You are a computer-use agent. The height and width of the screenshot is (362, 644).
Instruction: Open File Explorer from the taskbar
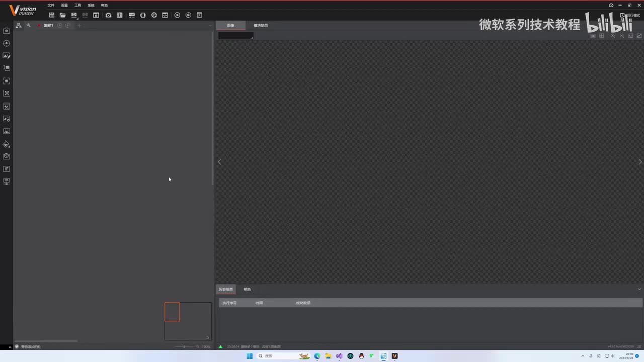pyautogui.click(x=328, y=356)
